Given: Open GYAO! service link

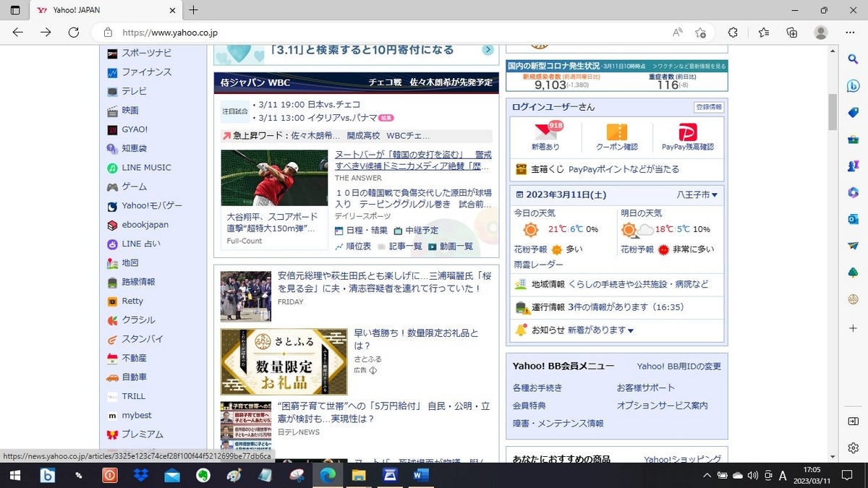Looking at the screenshot, I should pos(135,129).
